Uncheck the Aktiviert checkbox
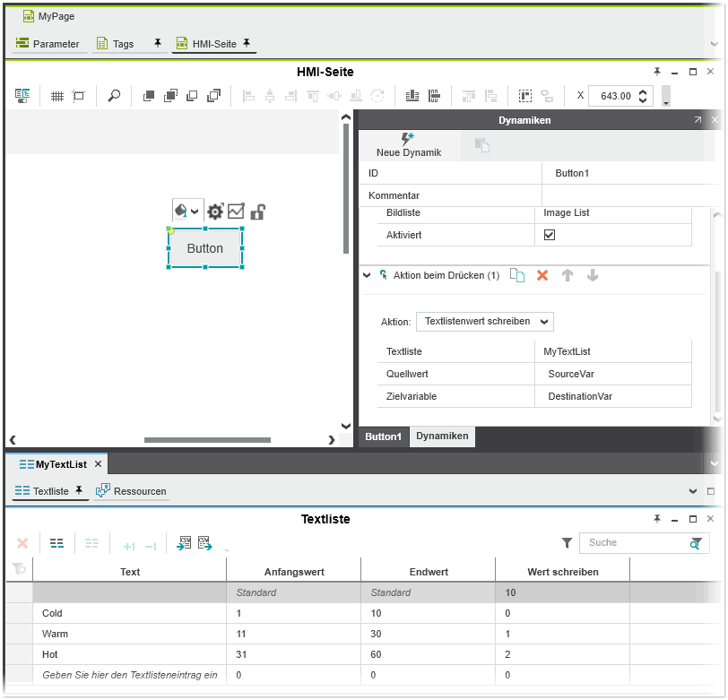This screenshot has width=728, height=700. pos(550,235)
